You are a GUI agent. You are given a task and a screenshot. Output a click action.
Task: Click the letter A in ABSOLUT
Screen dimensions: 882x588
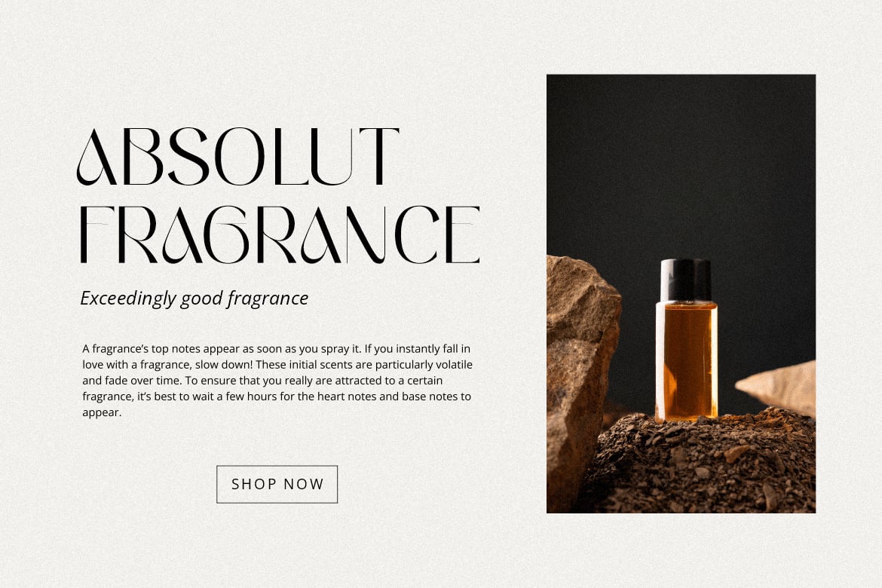96,157
